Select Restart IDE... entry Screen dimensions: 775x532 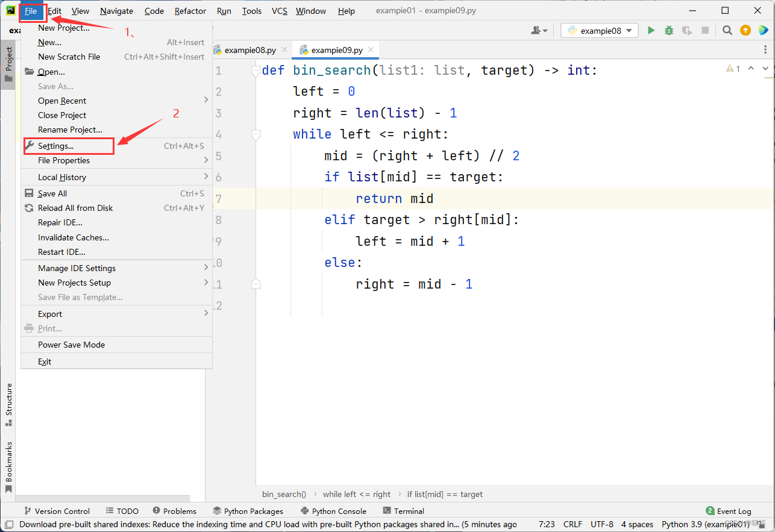pyautogui.click(x=116, y=252)
